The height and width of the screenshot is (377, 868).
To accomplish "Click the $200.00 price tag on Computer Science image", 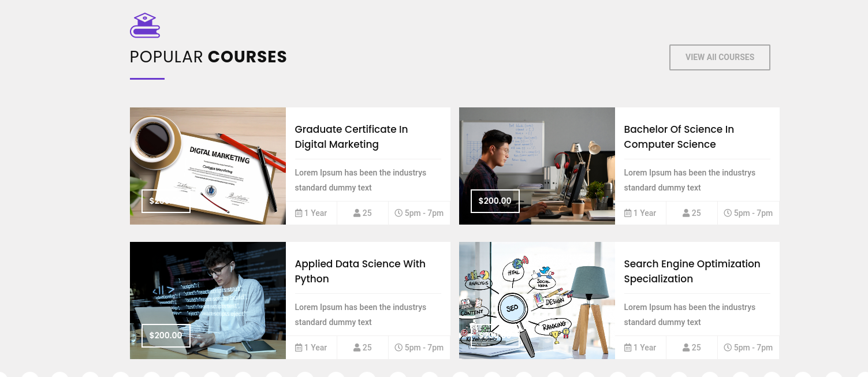I will [495, 201].
